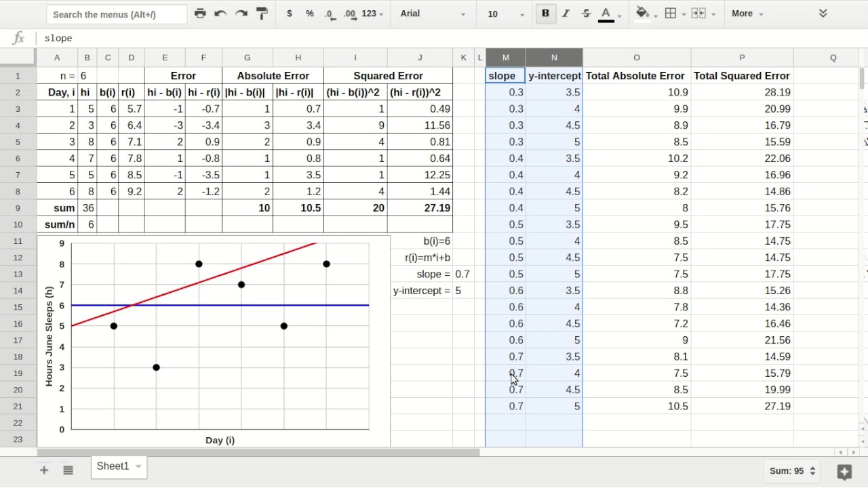Click the Absolute Error heading cell
Image resolution: width=868 pixels, height=488 pixels.
[273, 76]
